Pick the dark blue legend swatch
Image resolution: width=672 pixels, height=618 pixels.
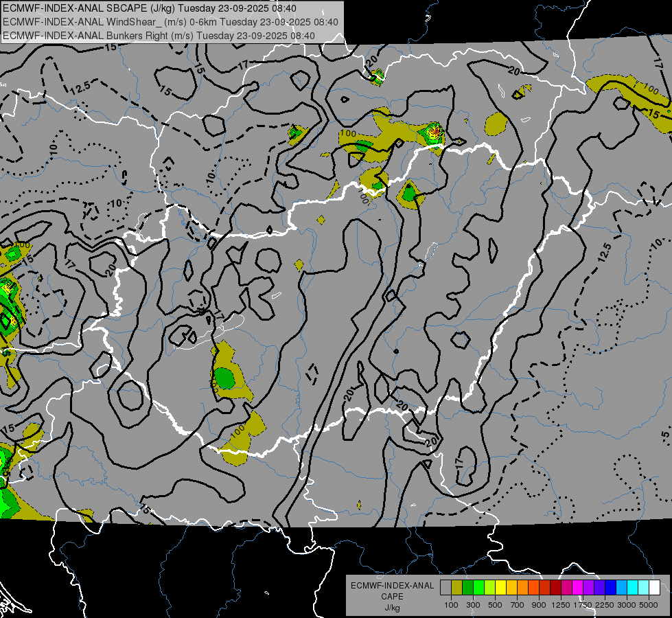click(x=610, y=588)
